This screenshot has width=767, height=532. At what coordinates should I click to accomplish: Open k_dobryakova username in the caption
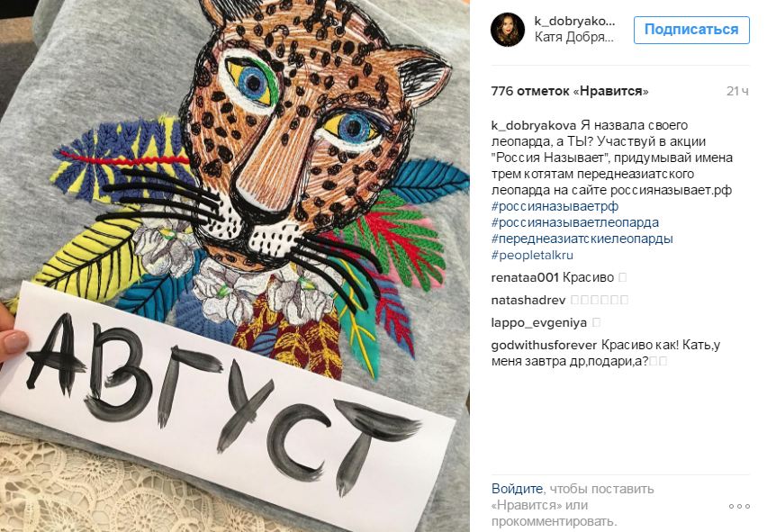point(534,126)
